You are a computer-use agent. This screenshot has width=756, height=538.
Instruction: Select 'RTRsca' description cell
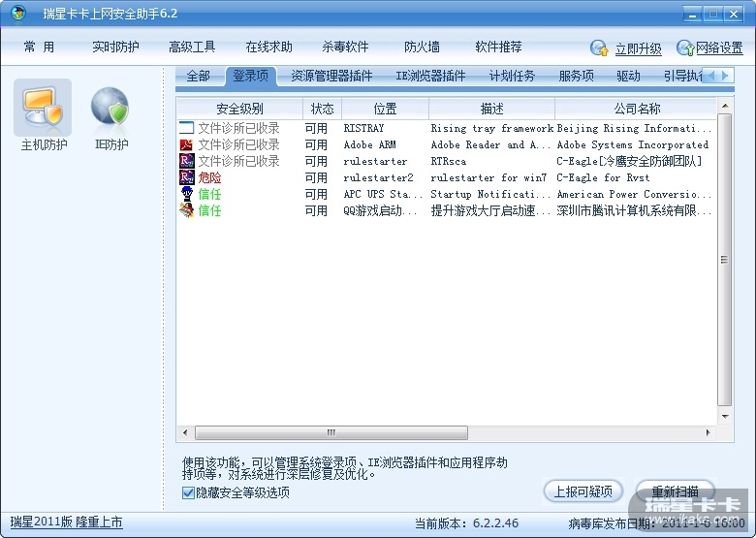(449, 161)
